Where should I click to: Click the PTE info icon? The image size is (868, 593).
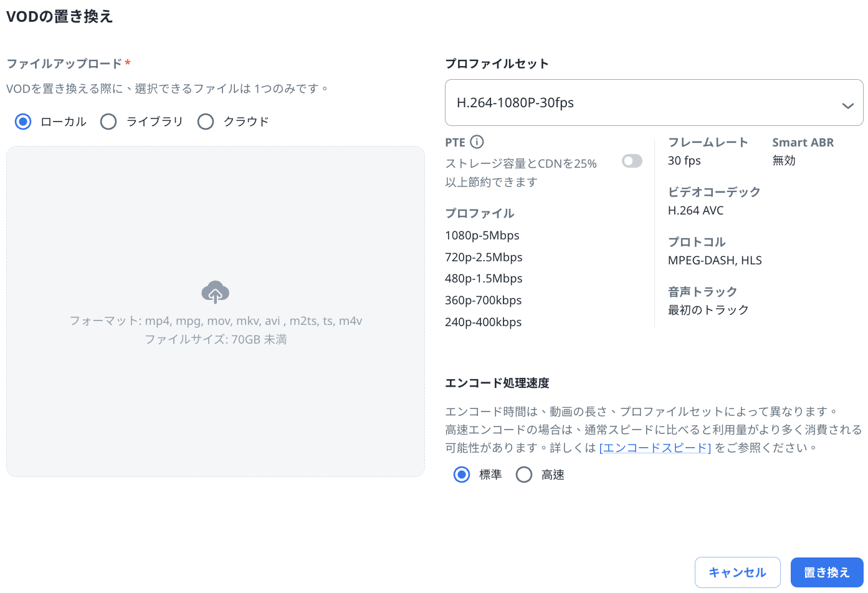[x=477, y=142]
